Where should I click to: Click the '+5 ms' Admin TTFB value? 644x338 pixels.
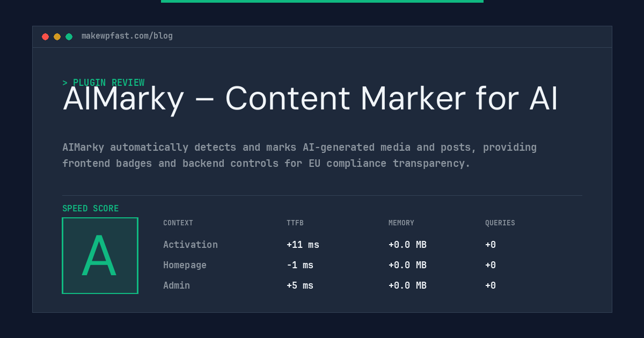pyautogui.click(x=300, y=285)
